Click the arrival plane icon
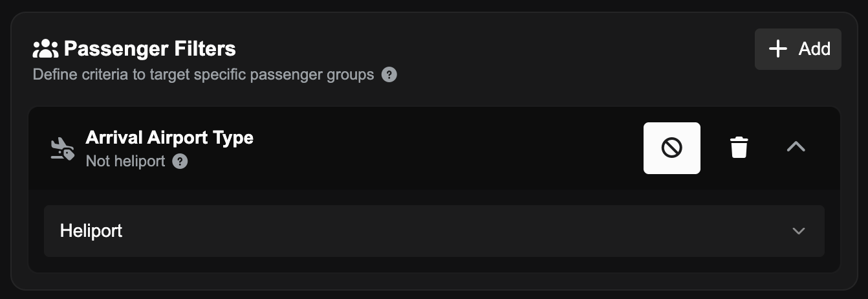Image resolution: width=868 pixels, height=299 pixels. tap(62, 149)
